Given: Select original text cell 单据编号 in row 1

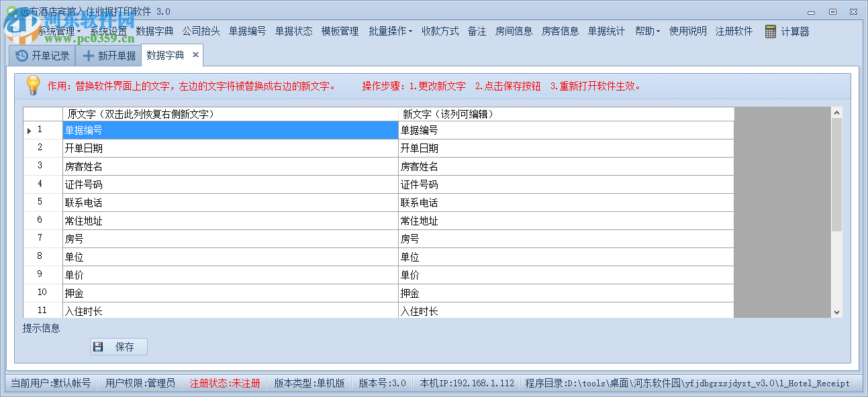Looking at the screenshot, I should point(230,130).
